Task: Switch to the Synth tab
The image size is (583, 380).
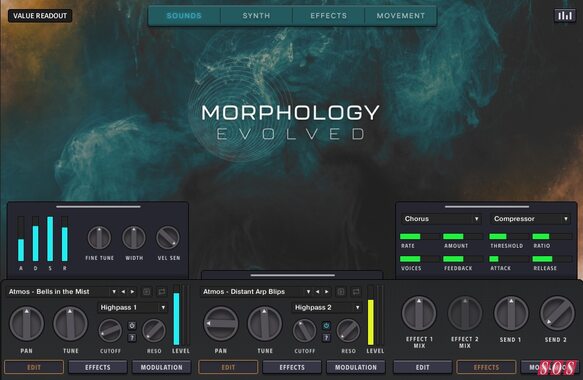Action: click(x=256, y=16)
